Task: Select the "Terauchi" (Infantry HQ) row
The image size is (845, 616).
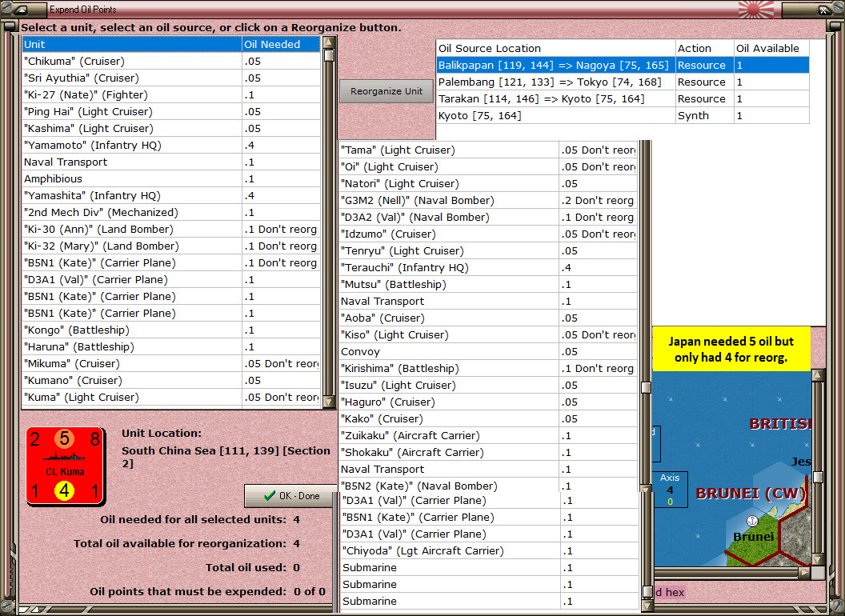Action: point(488,267)
